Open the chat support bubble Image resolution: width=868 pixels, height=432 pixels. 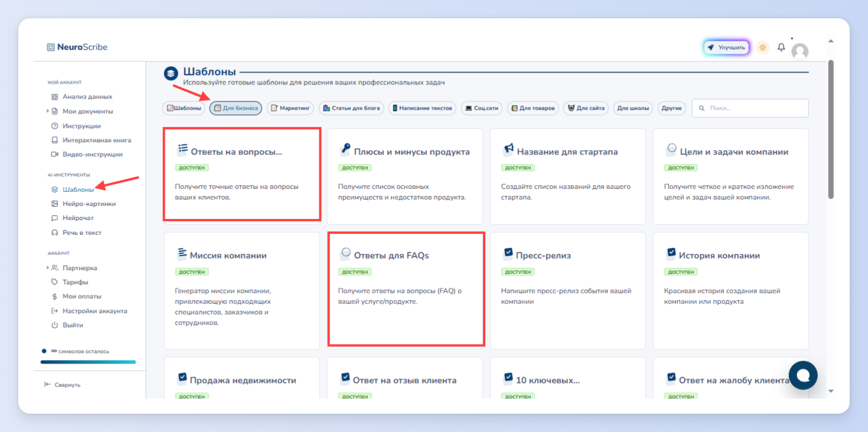803,375
